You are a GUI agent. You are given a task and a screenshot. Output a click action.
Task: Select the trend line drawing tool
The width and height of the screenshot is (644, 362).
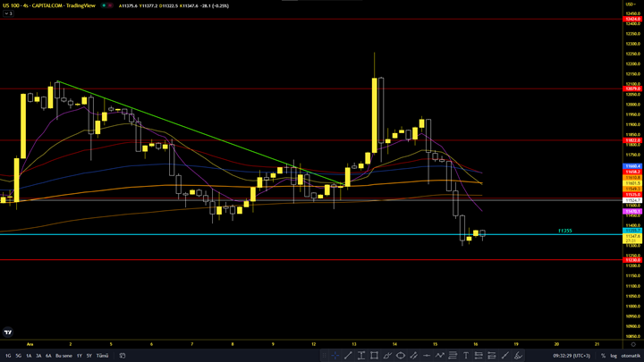click(x=348, y=356)
